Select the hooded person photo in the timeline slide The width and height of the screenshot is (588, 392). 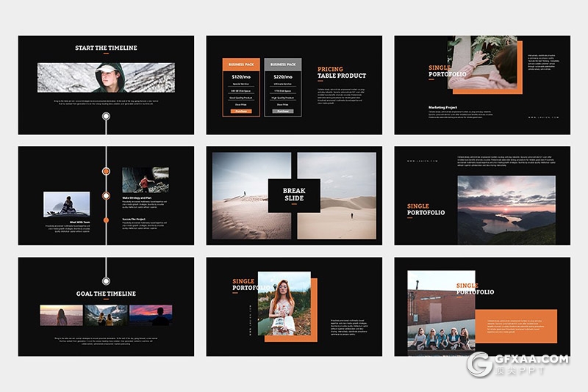106,77
